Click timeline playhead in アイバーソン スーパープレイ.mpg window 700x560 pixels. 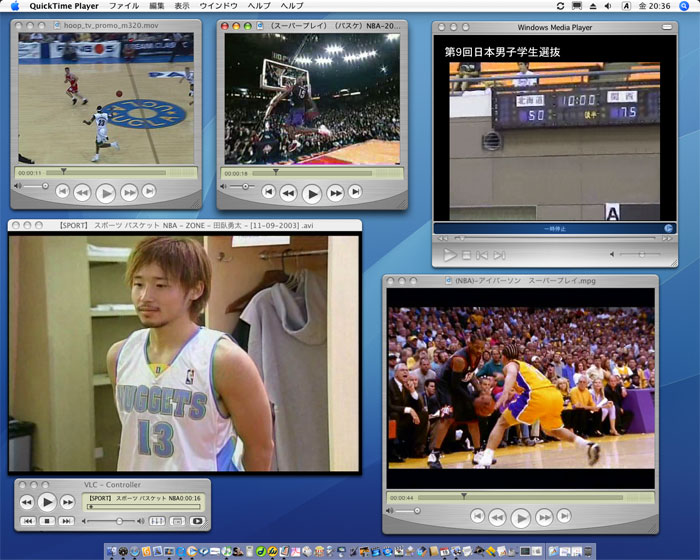[x=464, y=496]
